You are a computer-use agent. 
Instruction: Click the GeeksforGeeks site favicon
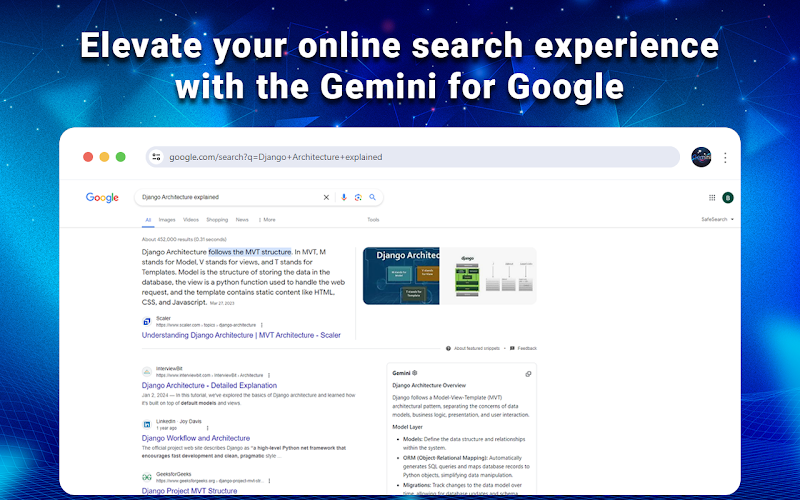click(x=147, y=477)
